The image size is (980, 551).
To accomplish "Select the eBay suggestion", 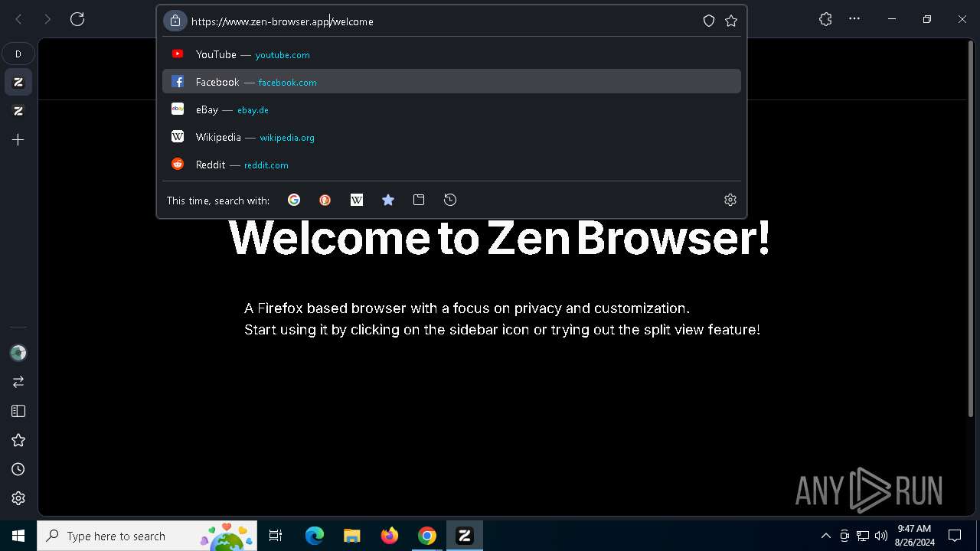I will 452,109.
